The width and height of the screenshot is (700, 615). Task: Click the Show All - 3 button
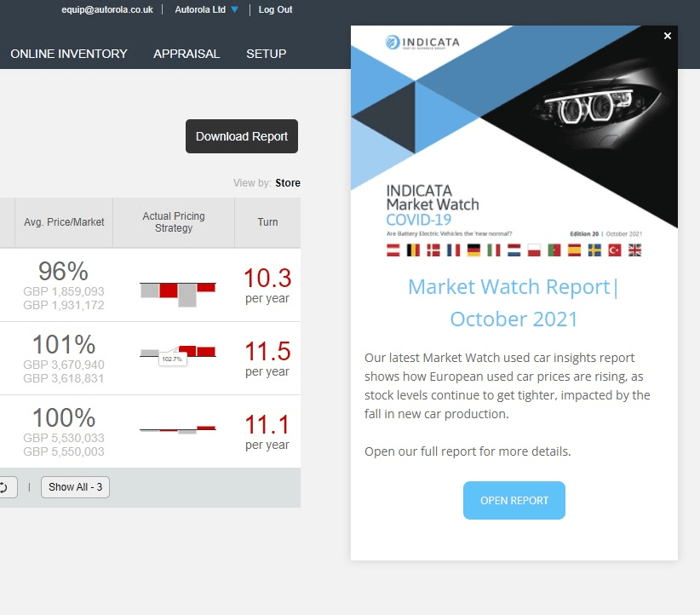point(75,487)
